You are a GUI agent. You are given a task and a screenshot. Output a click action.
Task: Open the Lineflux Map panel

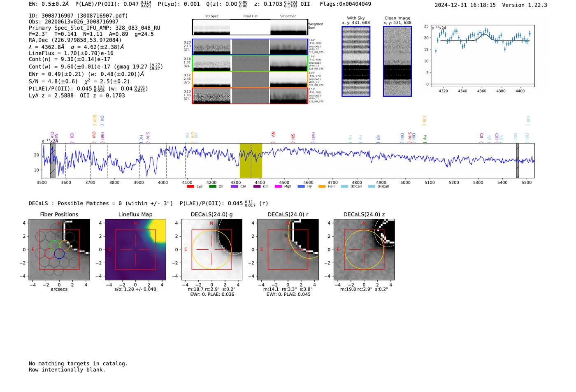point(135,250)
